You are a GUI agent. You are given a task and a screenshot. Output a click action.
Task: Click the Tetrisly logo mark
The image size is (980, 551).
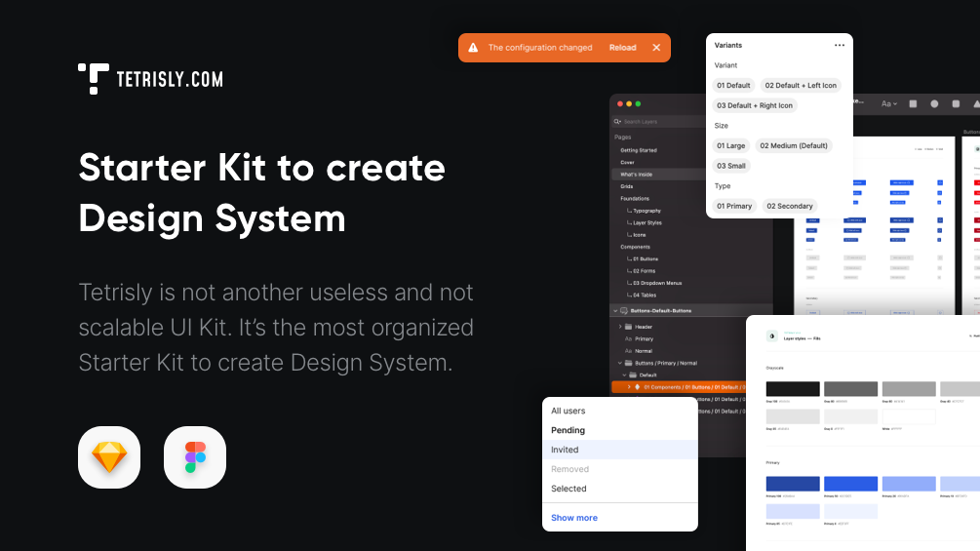(x=94, y=79)
